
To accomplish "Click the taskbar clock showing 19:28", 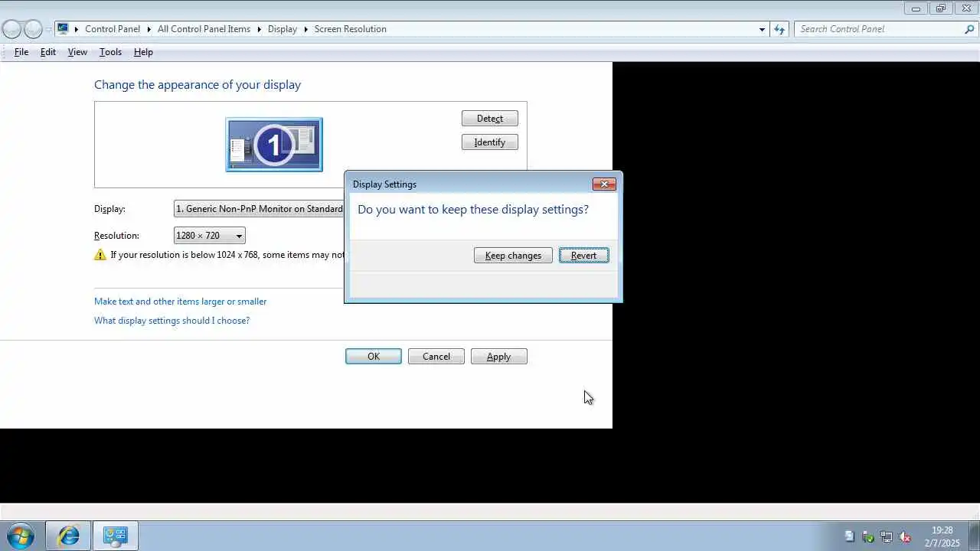I will pyautogui.click(x=942, y=536).
